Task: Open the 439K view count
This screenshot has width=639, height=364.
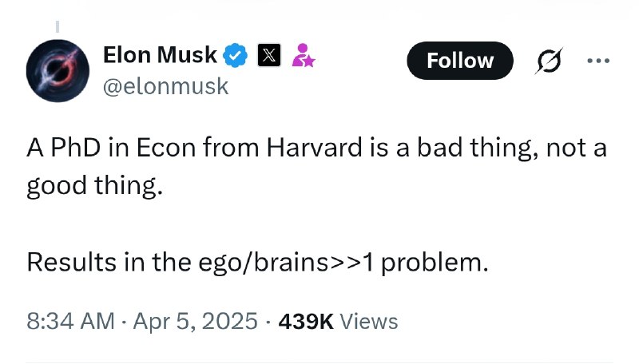Action: click(306, 321)
